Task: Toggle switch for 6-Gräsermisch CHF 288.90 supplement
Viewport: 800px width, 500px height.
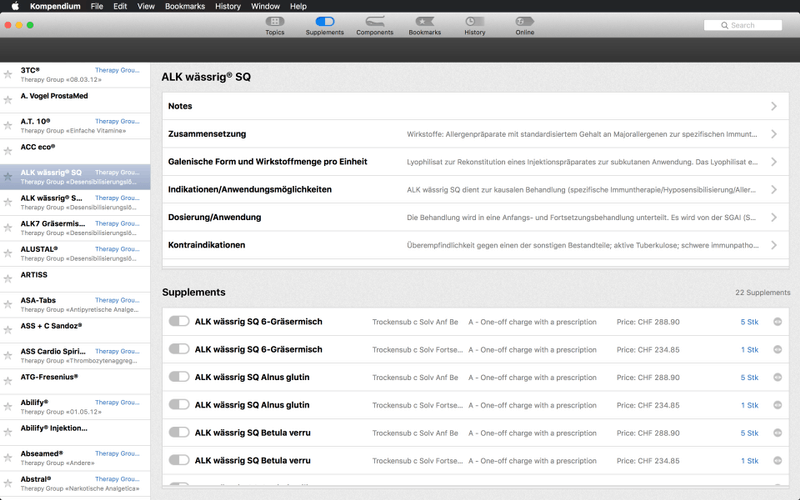Action: [x=179, y=321]
